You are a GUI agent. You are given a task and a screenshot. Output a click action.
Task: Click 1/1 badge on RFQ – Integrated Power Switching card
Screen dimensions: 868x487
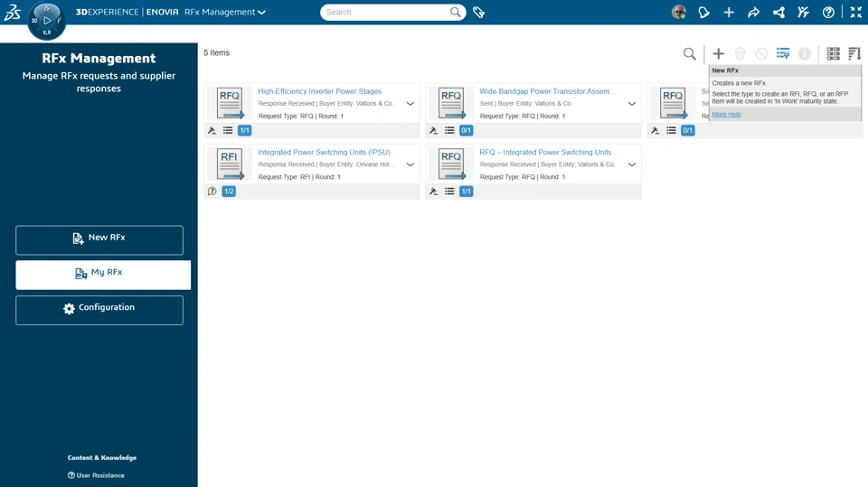(467, 192)
